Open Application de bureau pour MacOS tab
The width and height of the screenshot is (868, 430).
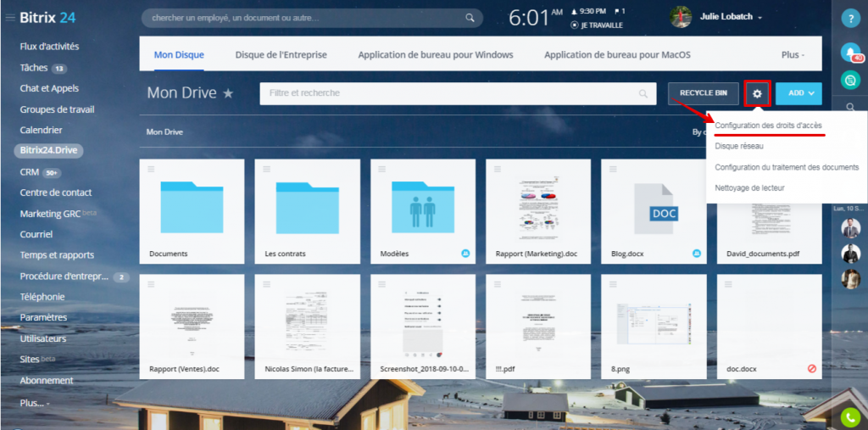pyautogui.click(x=617, y=55)
